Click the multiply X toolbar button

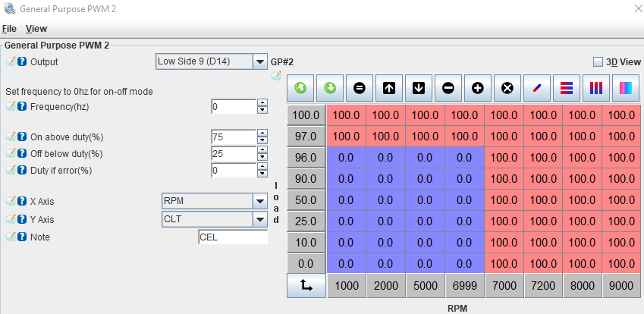[507, 88]
